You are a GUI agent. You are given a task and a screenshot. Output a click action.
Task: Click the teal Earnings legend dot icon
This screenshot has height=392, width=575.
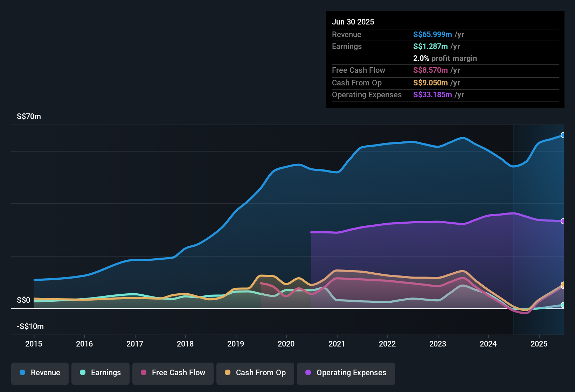[83, 373]
